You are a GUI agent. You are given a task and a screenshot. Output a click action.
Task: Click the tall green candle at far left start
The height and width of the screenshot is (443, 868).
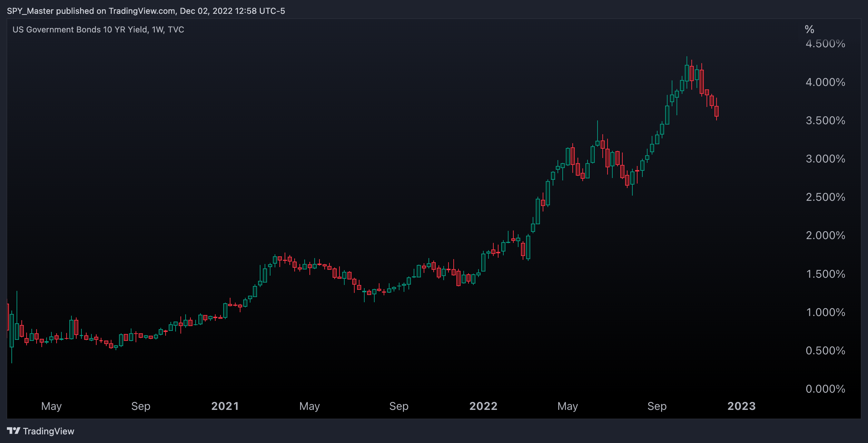pos(12,330)
